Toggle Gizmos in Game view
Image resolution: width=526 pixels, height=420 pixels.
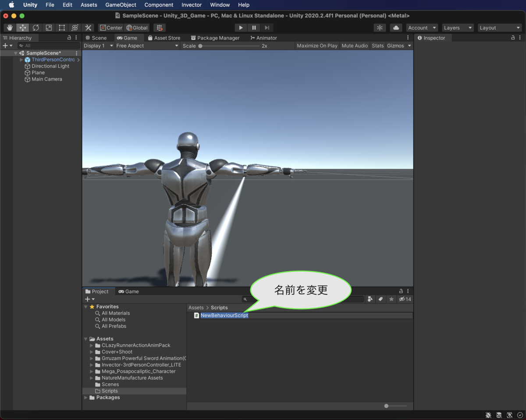point(395,46)
